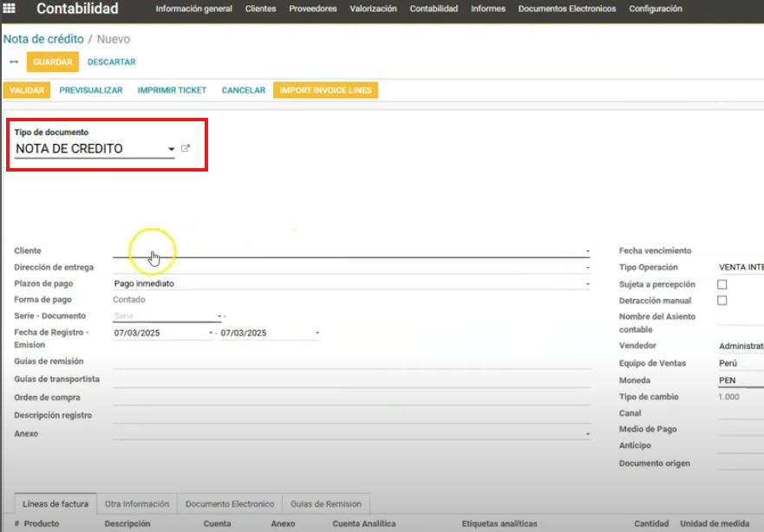Screen dimensions: 764x532
Task: Click the arrows icon beside Guardar
Action: click(14, 62)
